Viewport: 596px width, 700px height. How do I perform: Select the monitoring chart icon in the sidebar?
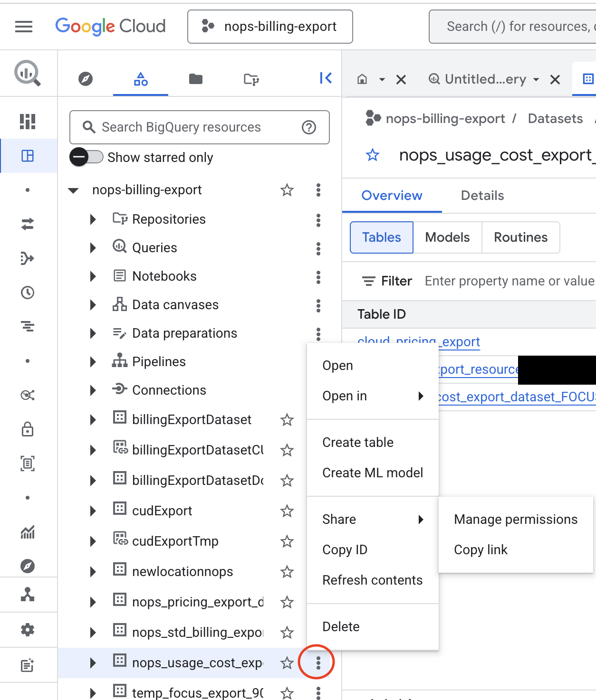tap(28, 533)
